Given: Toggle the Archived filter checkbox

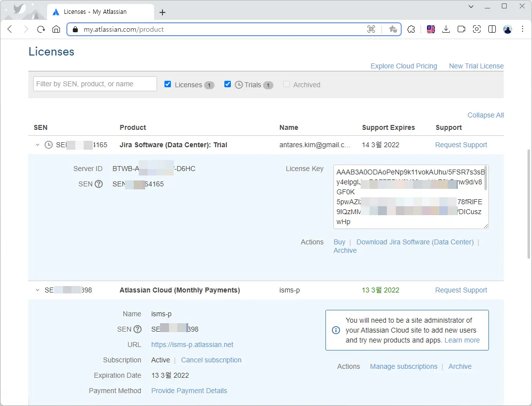Looking at the screenshot, I should pos(286,84).
